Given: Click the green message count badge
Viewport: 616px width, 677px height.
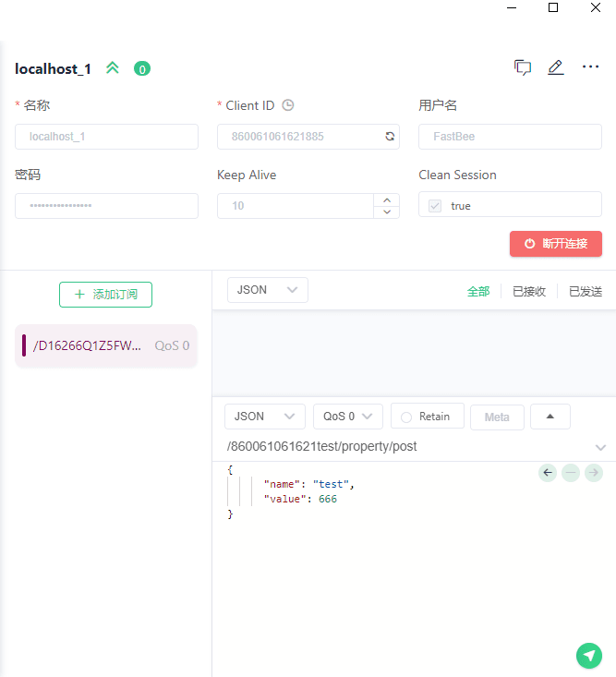Looking at the screenshot, I should pyautogui.click(x=142, y=68).
